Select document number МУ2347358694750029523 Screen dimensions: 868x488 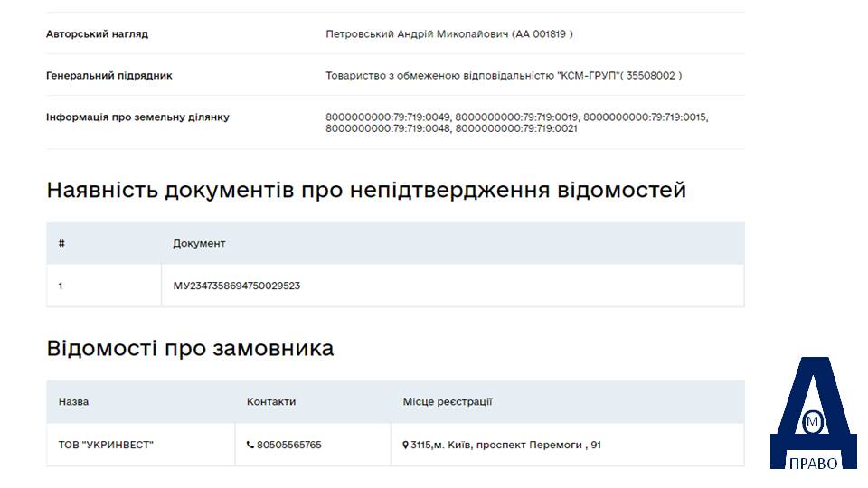pyautogui.click(x=236, y=286)
